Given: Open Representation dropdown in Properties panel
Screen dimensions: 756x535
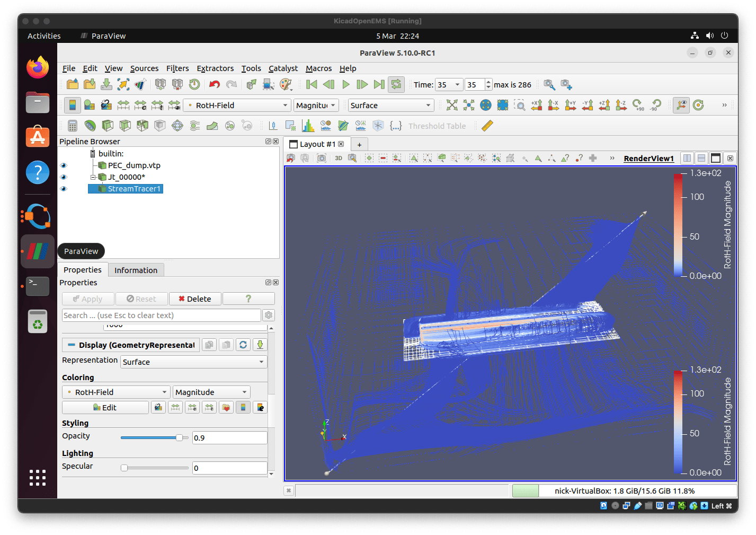Looking at the screenshot, I should coord(194,362).
